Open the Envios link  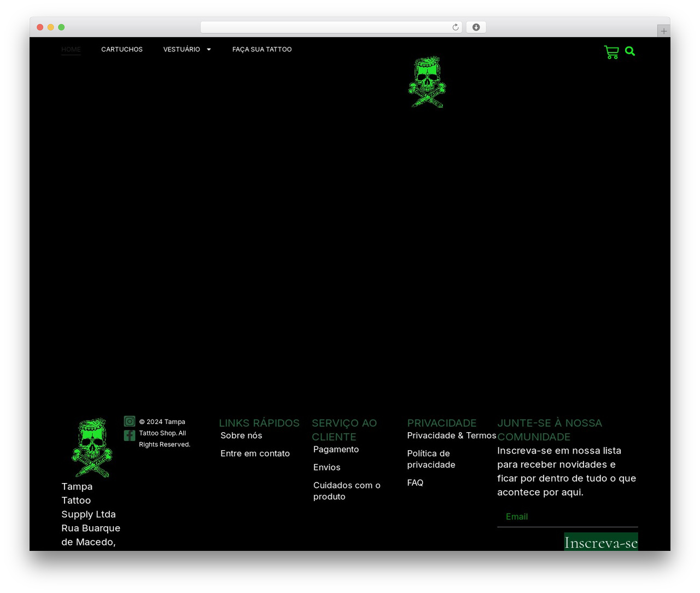(326, 467)
